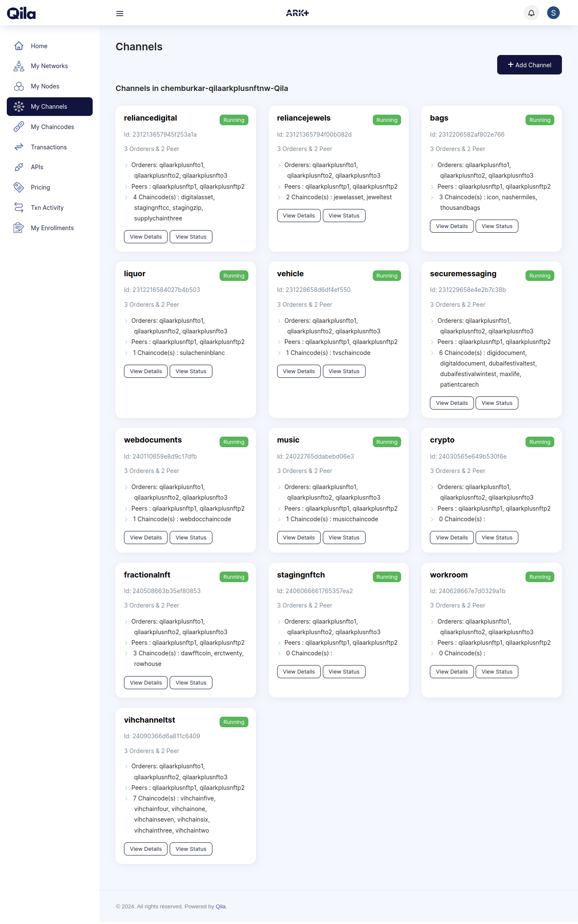Click the My Enrollments clipboard icon

[19, 228]
